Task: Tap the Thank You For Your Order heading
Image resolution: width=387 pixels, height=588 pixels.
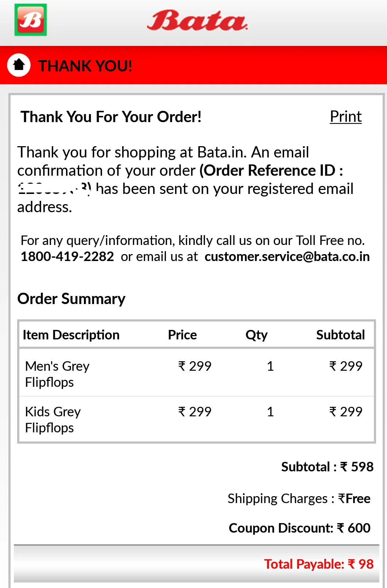Action: 111,117
